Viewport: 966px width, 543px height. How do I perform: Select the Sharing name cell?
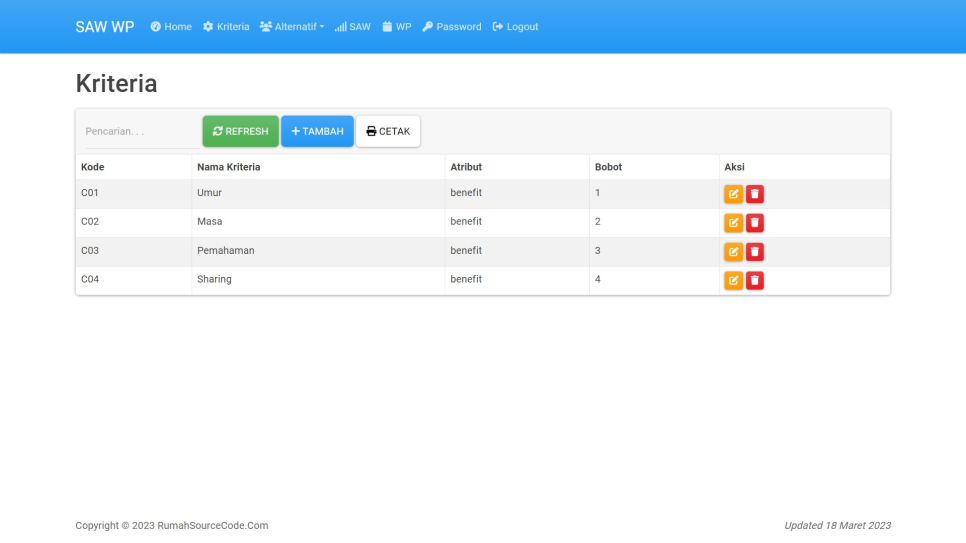click(x=319, y=280)
